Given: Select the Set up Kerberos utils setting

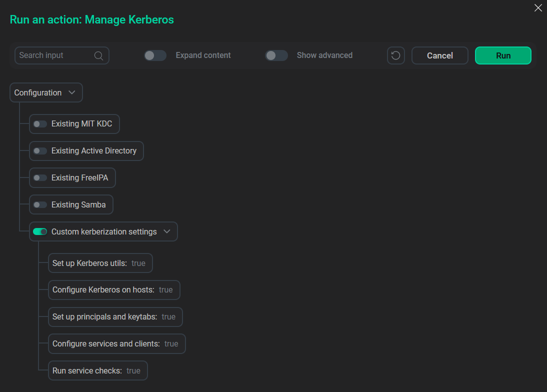Looking at the screenshot, I should click(x=100, y=263).
